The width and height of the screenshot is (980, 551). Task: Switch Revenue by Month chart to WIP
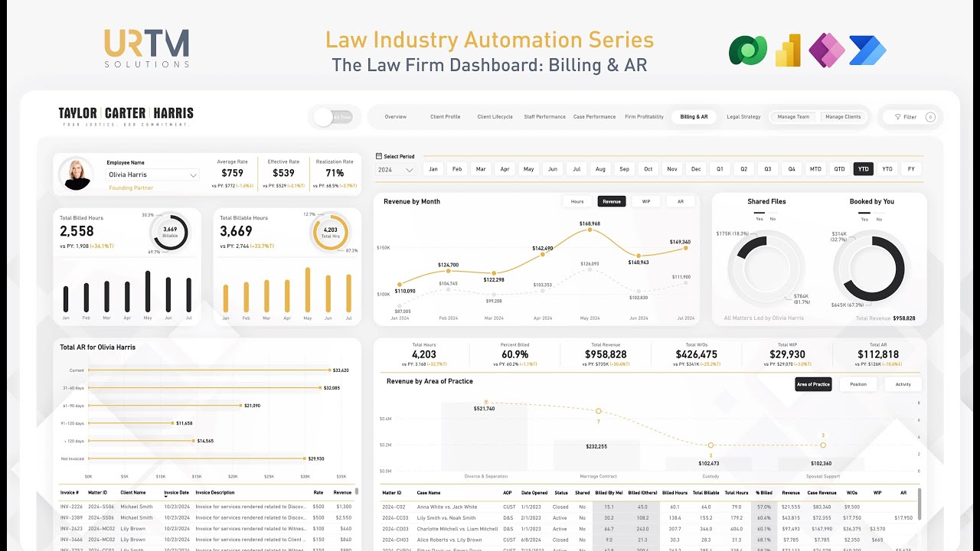[x=646, y=201]
